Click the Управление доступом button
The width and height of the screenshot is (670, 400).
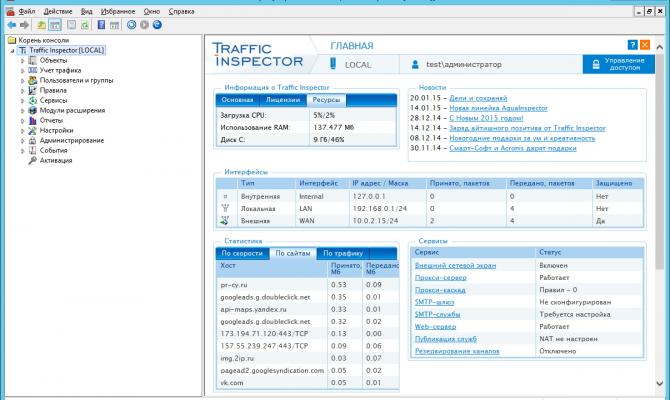(x=618, y=64)
